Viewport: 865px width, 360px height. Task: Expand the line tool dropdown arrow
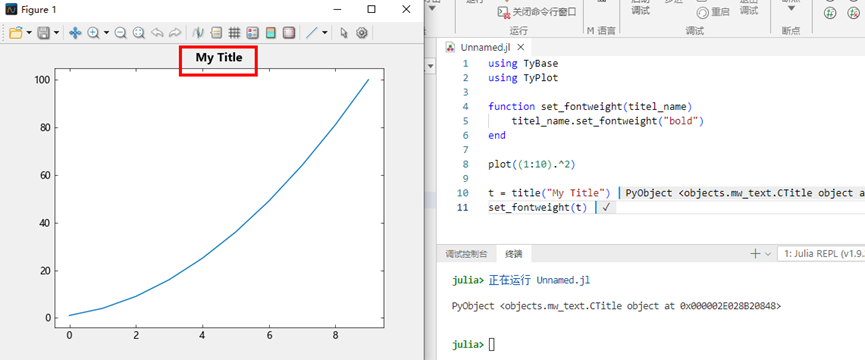tap(324, 33)
